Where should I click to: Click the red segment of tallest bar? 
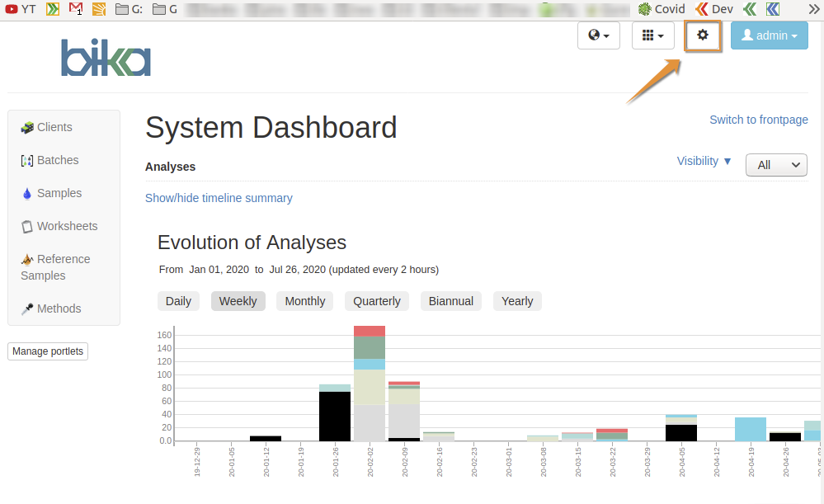click(370, 331)
